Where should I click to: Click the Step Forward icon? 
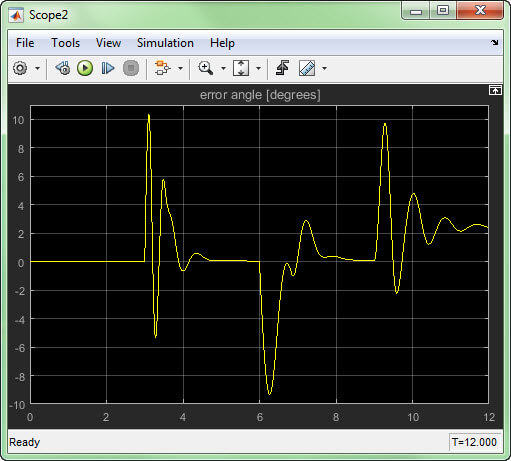(108, 68)
